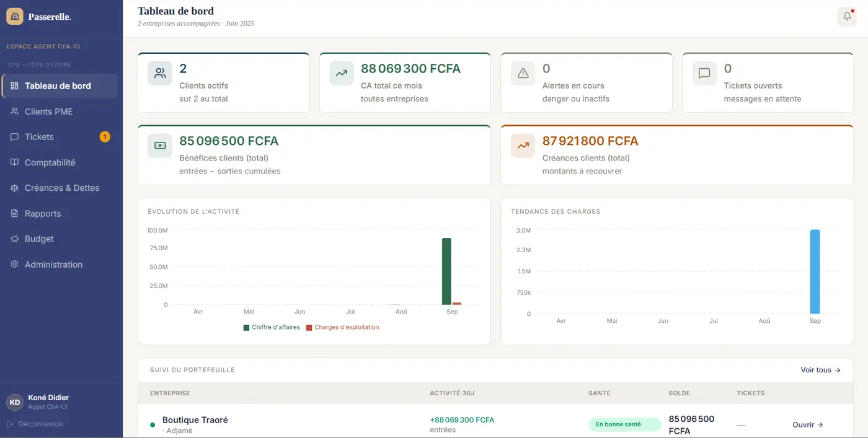Click the SOLDE column header
The width and height of the screenshot is (868, 438).
(x=680, y=393)
